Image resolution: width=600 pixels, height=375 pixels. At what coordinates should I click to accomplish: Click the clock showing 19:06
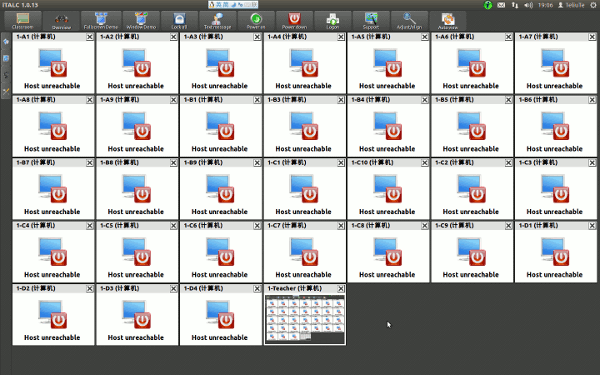pyautogui.click(x=545, y=5)
